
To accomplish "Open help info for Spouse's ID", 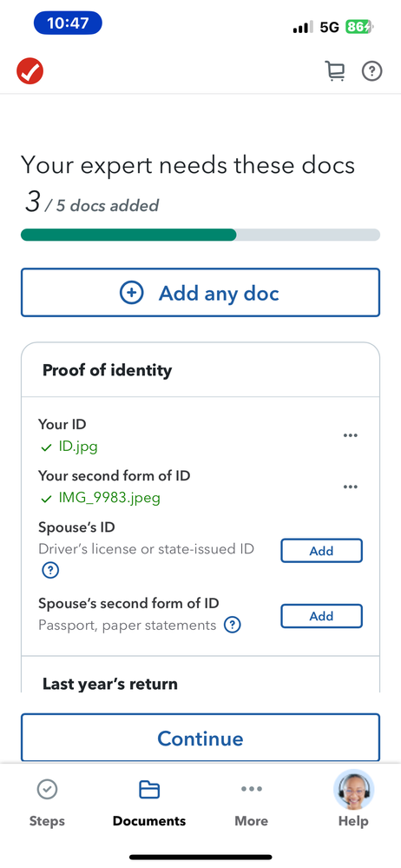I will click(50, 570).
